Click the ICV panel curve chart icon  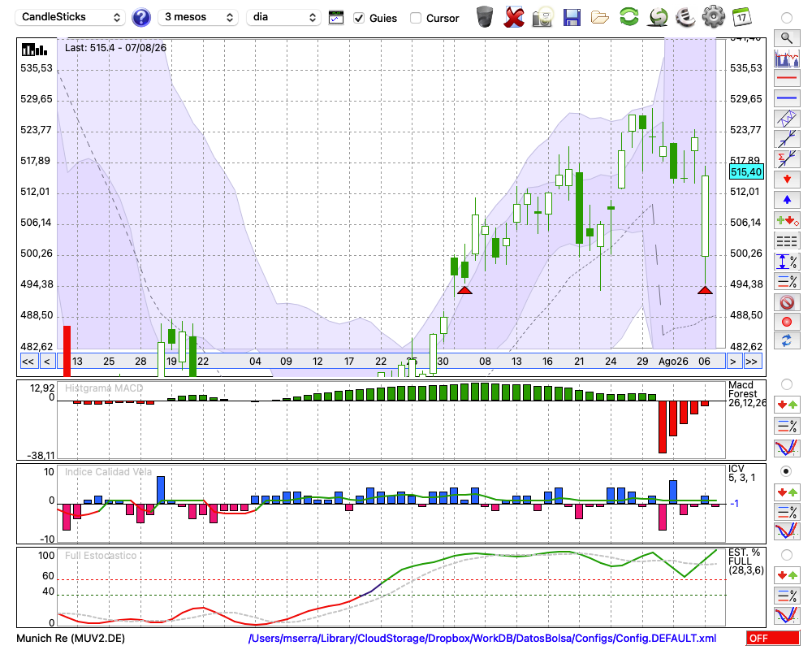coord(787,531)
